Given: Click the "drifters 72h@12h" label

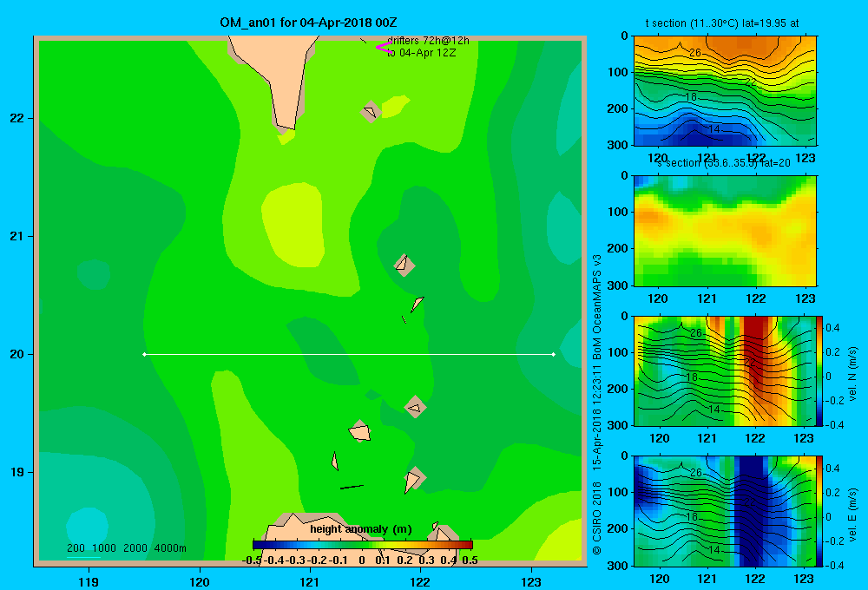Looking at the screenshot, I should coord(428,41).
